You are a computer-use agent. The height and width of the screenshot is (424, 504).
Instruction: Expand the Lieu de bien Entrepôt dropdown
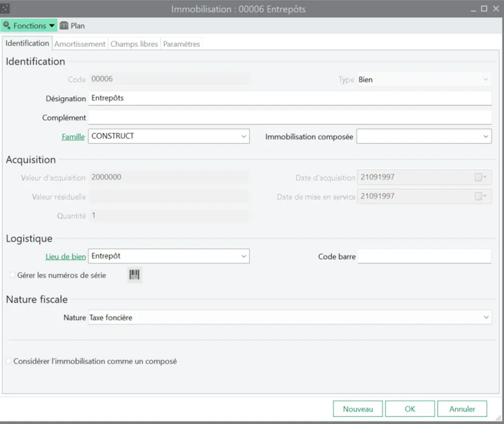[x=244, y=256]
